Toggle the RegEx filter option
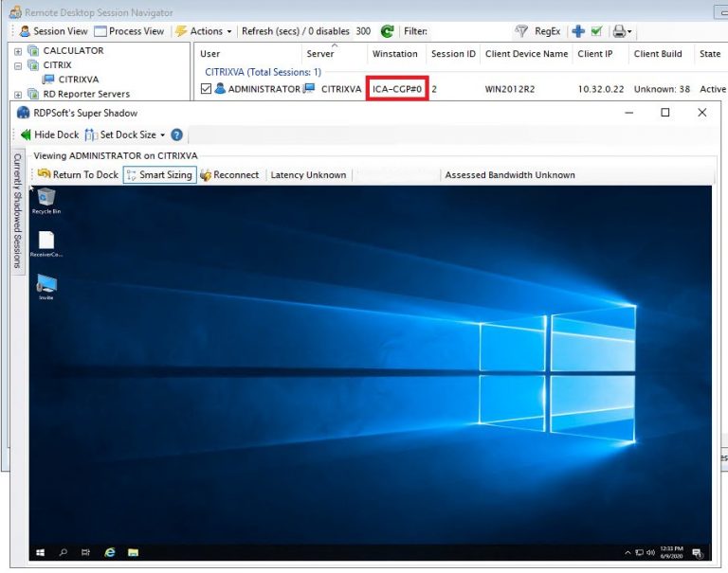 coord(547,31)
